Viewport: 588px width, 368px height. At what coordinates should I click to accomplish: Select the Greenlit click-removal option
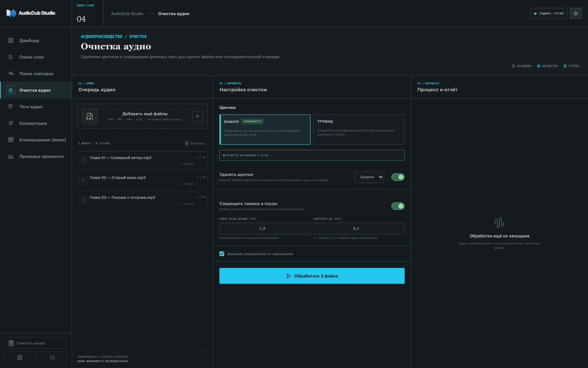(265, 130)
